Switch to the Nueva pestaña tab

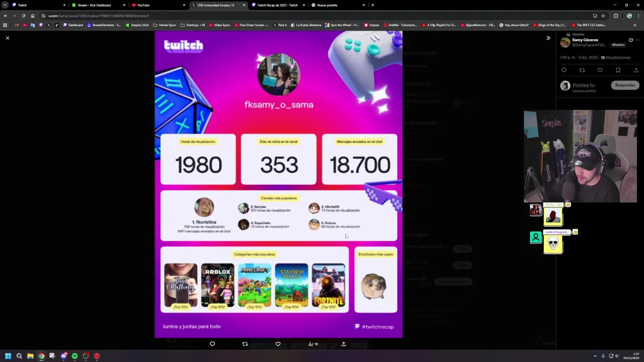(338, 5)
